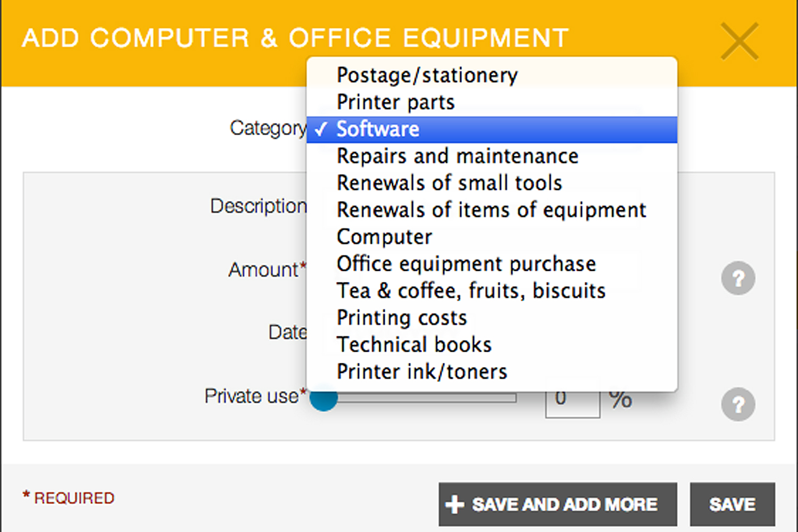
Task: Choose Postage/stationery from the category list
Action: click(x=427, y=76)
